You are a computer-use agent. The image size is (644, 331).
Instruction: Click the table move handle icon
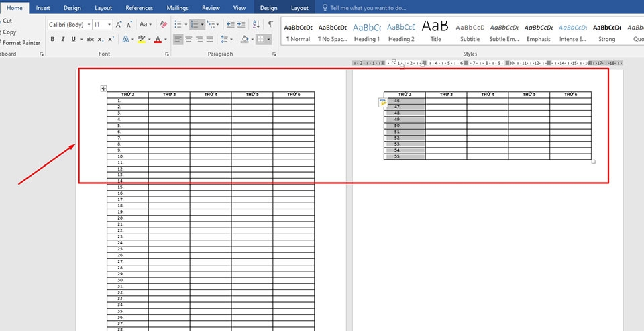pyautogui.click(x=103, y=89)
